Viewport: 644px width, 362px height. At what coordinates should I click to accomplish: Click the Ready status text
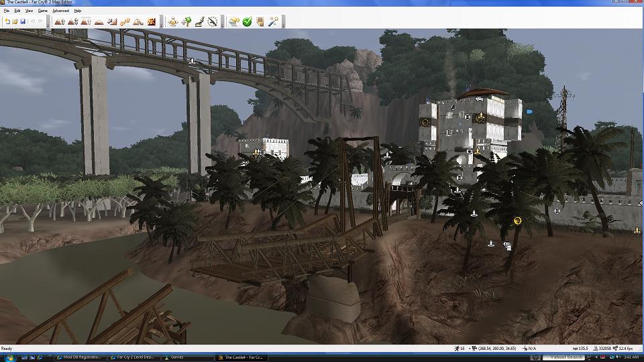click(7, 349)
